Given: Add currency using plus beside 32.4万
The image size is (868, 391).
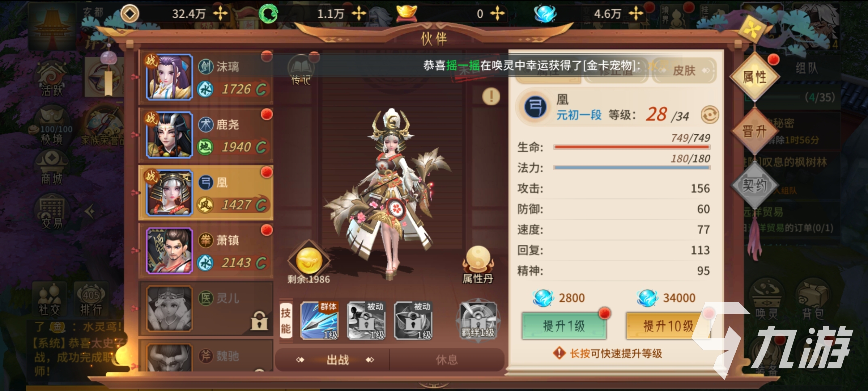Looking at the screenshot, I should pos(220,14).
